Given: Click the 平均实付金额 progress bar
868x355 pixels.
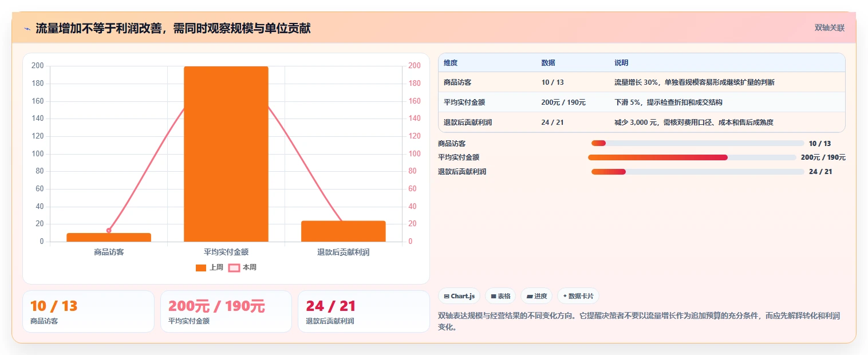Looking at the screenshot, I should pos(692,157).
